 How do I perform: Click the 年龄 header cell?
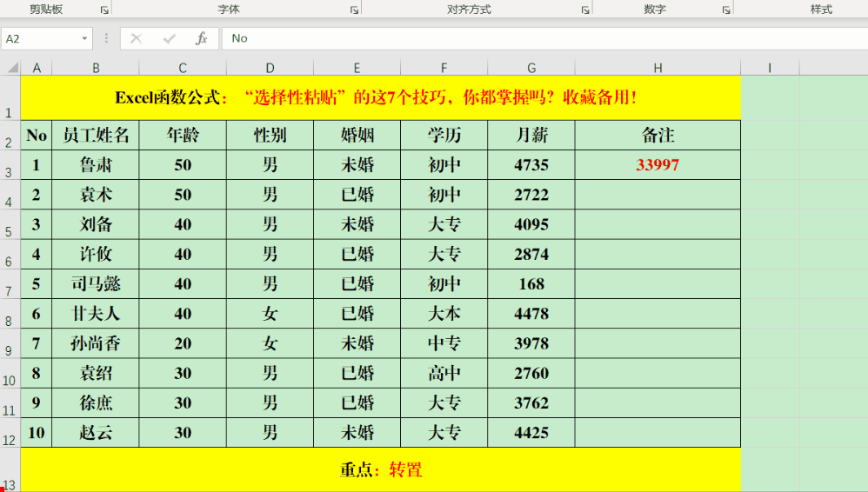click(183, 135)
